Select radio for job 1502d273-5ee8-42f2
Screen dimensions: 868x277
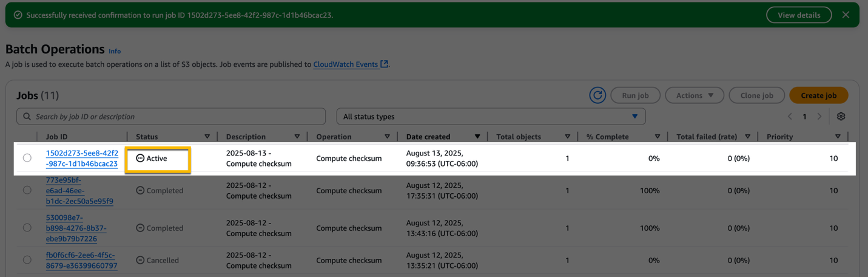[27, 158]
